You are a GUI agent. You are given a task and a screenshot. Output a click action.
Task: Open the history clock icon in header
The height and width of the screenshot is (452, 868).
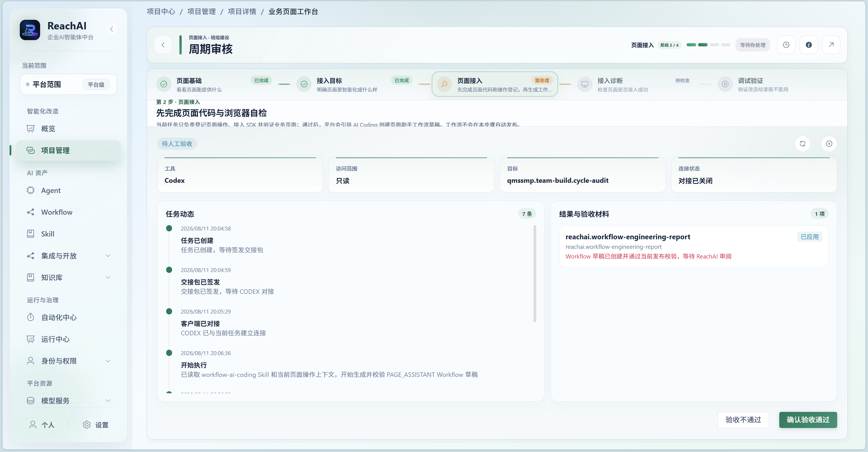(786, 45)
